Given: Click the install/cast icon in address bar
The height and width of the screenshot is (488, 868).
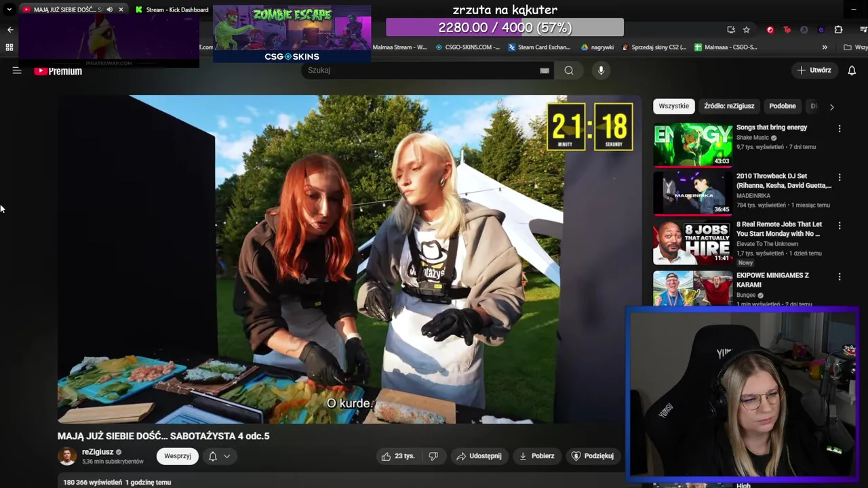Looking at the screenshot, I should click(731, 30).
